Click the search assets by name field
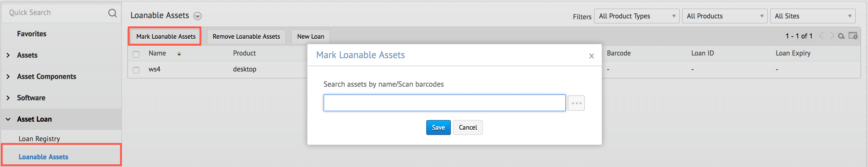This screenshot has height=167, width=868. [444, 103]
